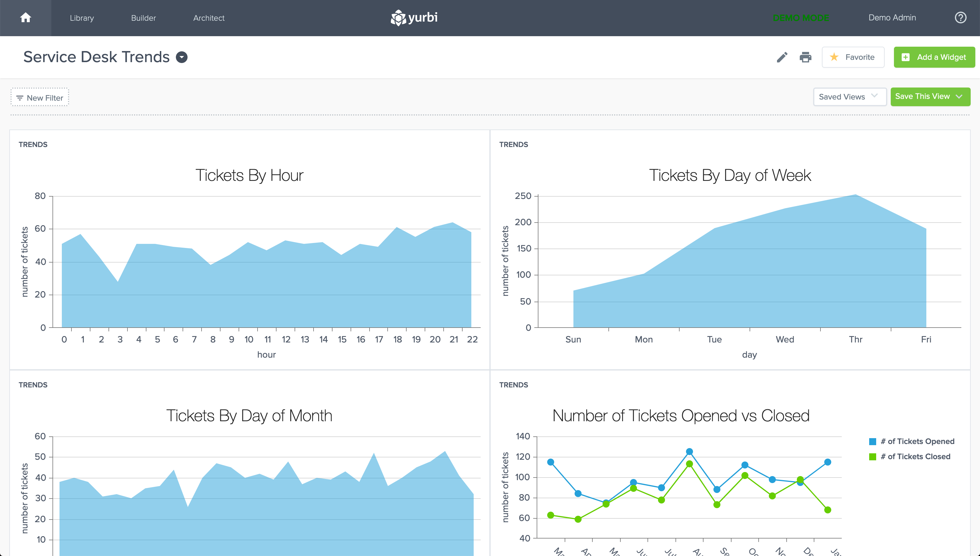
Task: Click the plus icon on Add a Widget
Action: click(905, 57)
